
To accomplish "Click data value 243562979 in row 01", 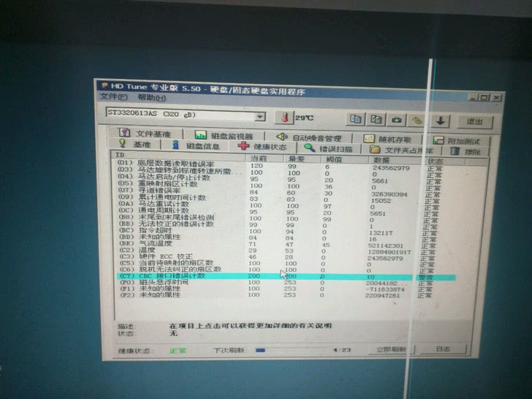I will [391, 168].
